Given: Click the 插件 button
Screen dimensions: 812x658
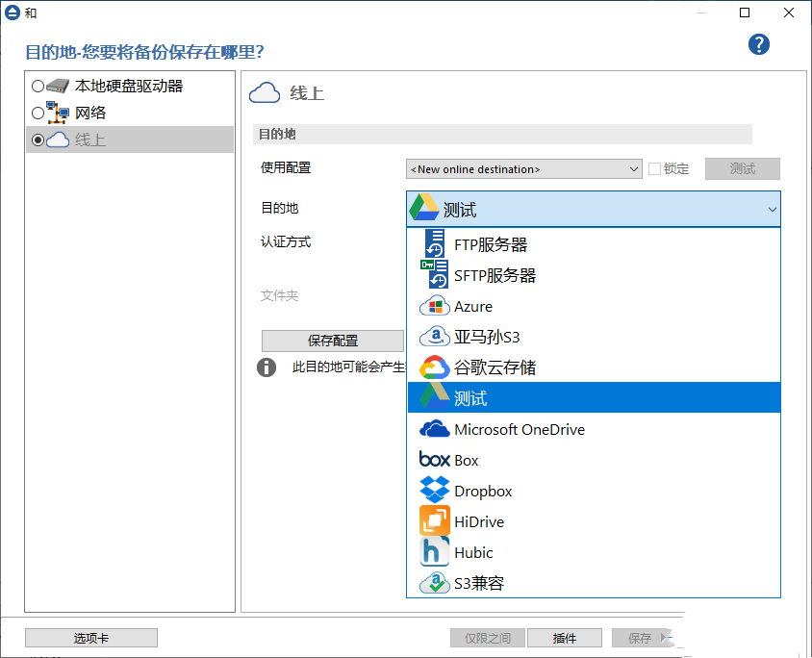Looking at the screenshot, I should coord(565,637).
